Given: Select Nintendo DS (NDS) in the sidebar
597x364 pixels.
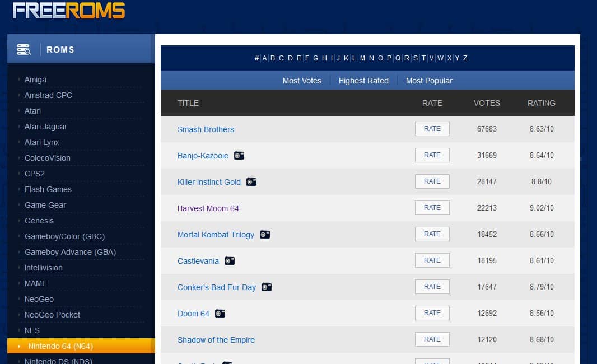Looking at the screenshot, I should (58, 361).
